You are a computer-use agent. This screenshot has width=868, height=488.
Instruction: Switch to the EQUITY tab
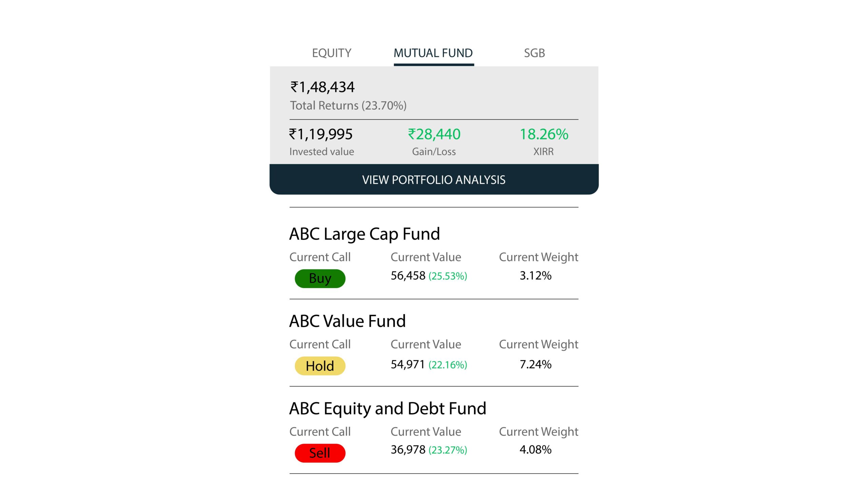click(x=331, y=53)
